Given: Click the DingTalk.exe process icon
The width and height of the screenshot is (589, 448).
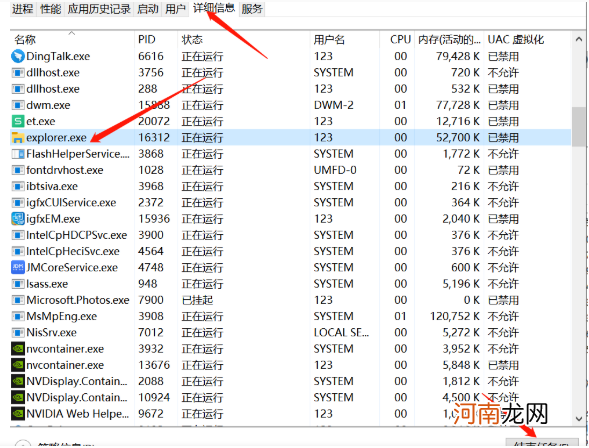Looking at the screenshot, I should click(x=18, y=56).
